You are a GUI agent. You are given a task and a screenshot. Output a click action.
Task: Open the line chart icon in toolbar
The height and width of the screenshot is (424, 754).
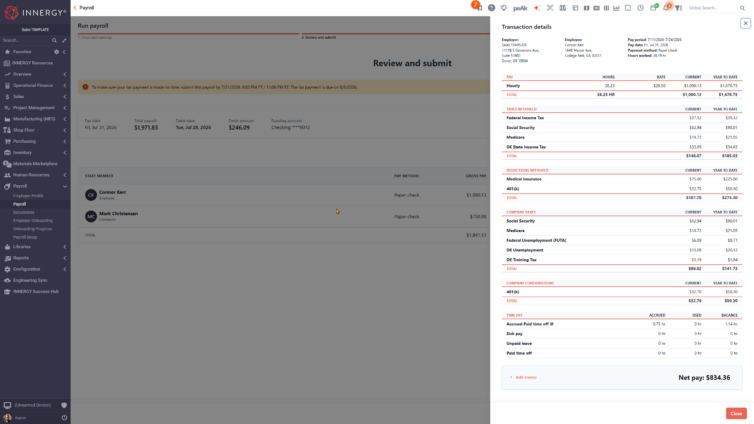[616, 8]
